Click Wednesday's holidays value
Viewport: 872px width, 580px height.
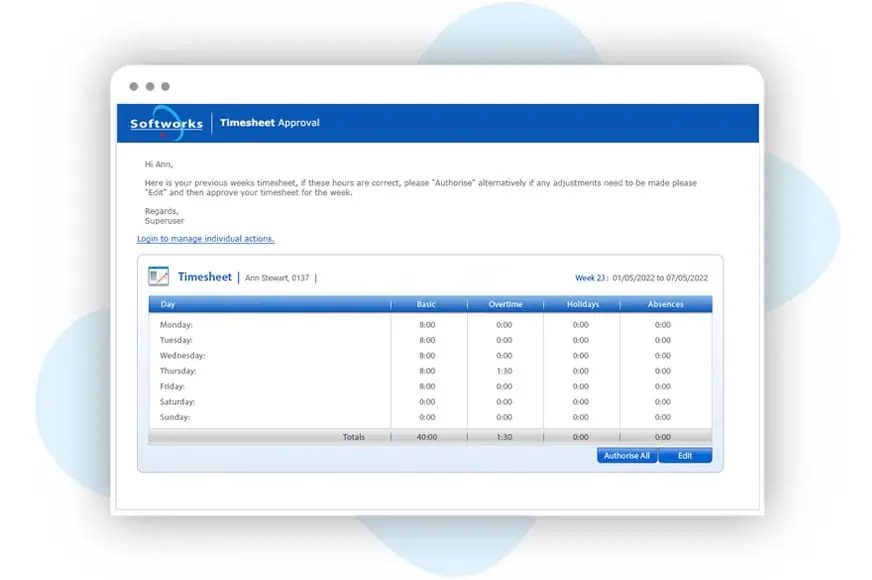pyautogui.click(x=581, y=355)
